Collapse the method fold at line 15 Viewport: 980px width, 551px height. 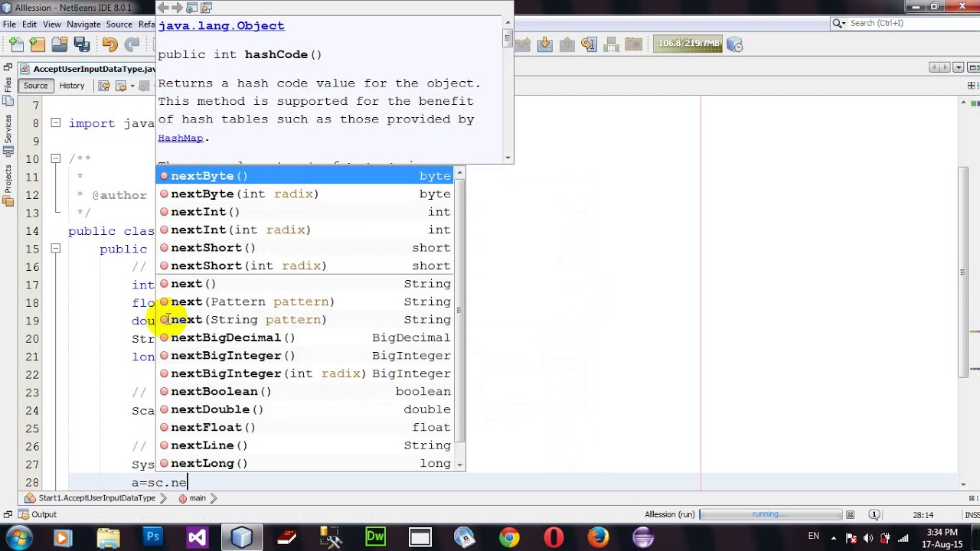tap(55, 248)
